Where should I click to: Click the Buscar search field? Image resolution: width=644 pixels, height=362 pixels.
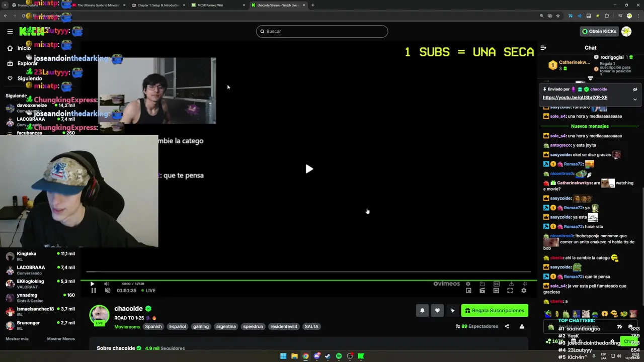tap(322, 31)
